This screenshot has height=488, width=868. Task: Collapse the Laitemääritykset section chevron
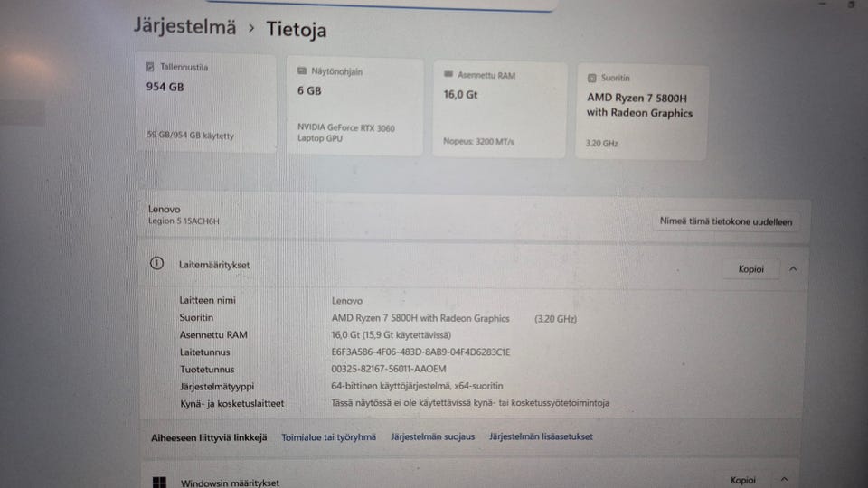(x=793, y=268)
